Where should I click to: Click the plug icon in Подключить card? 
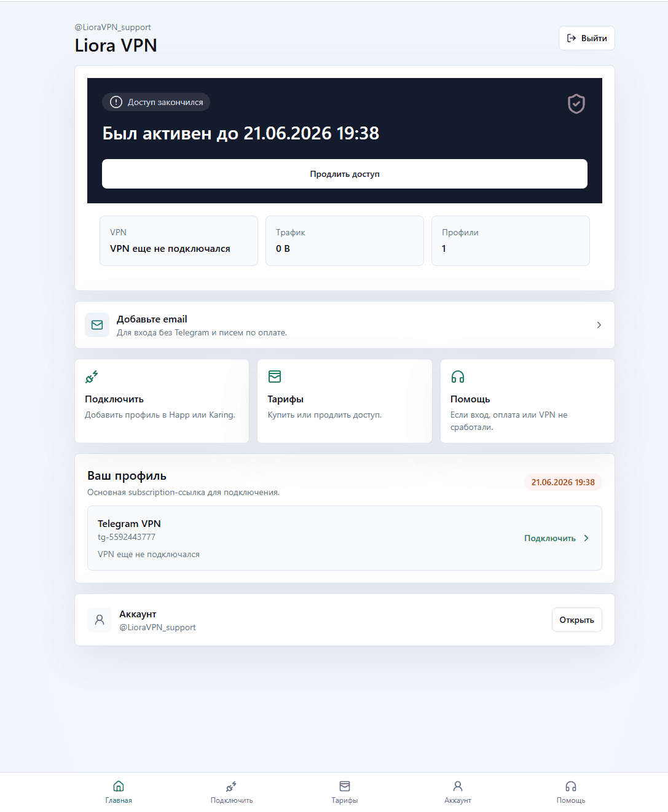pyautogui.click(x=92, y=377)
